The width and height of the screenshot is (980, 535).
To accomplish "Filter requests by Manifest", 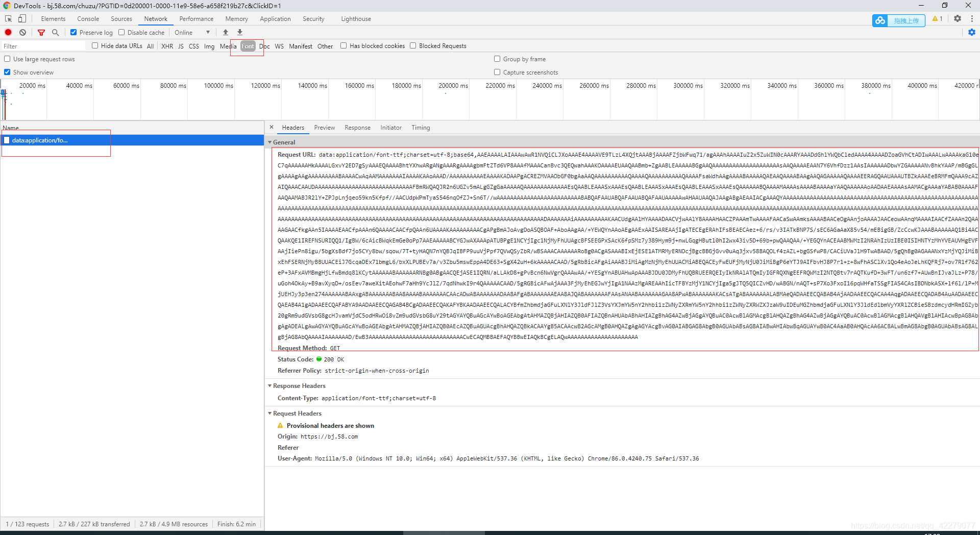I will pyautogui.click(x=301, y=46).
